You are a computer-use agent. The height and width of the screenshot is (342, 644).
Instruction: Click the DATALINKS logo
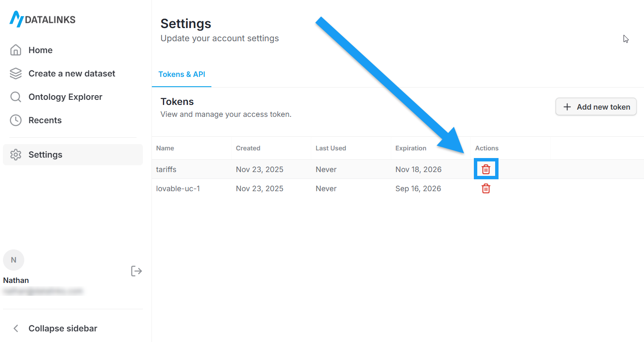tap(42, 19)
